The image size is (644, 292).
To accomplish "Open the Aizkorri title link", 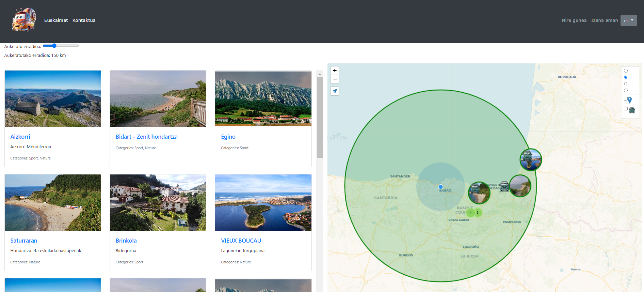I will click(20, 137).
